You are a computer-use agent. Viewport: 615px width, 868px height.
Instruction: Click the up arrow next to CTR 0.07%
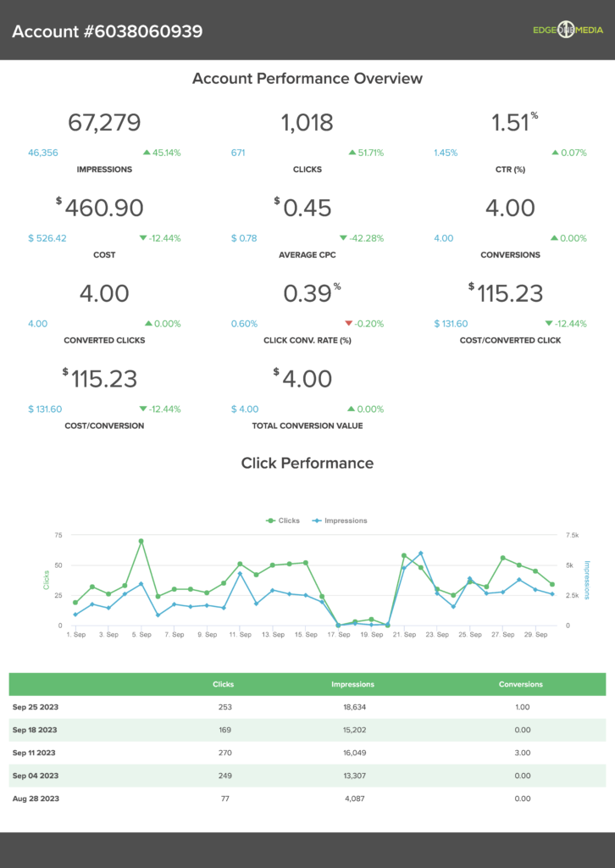555,153
